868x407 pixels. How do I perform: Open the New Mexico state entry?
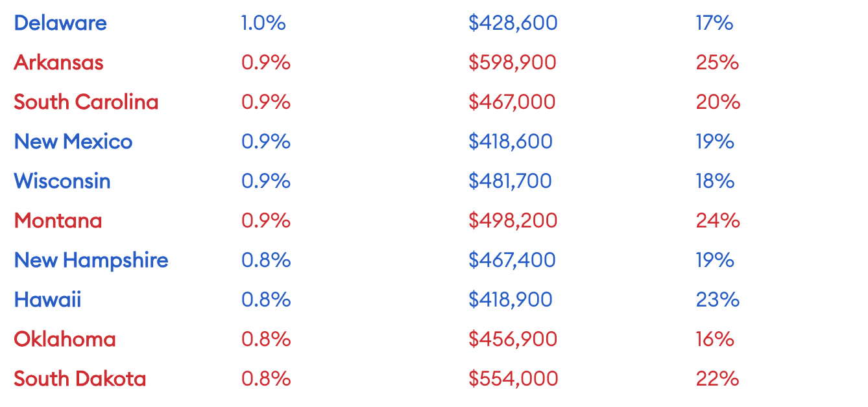[73, 142]
